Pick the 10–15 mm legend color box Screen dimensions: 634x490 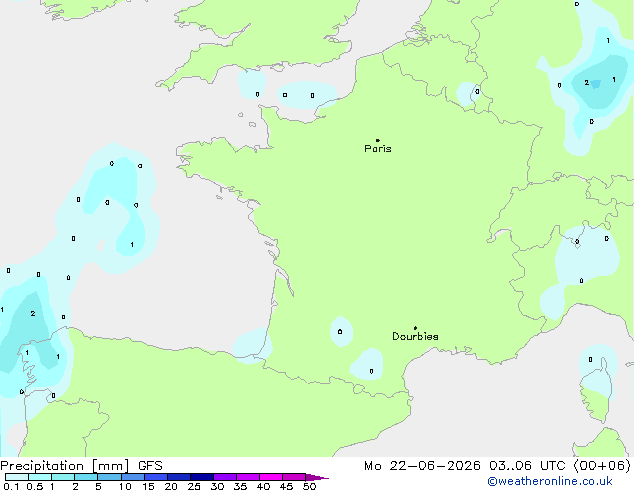click(132, 477)
